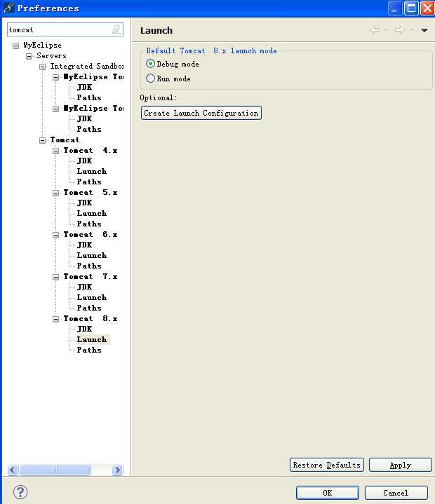The width and height of the screenshot is (435, 504).
Task: Close the Preferences window
Action: tap(427, 8)
